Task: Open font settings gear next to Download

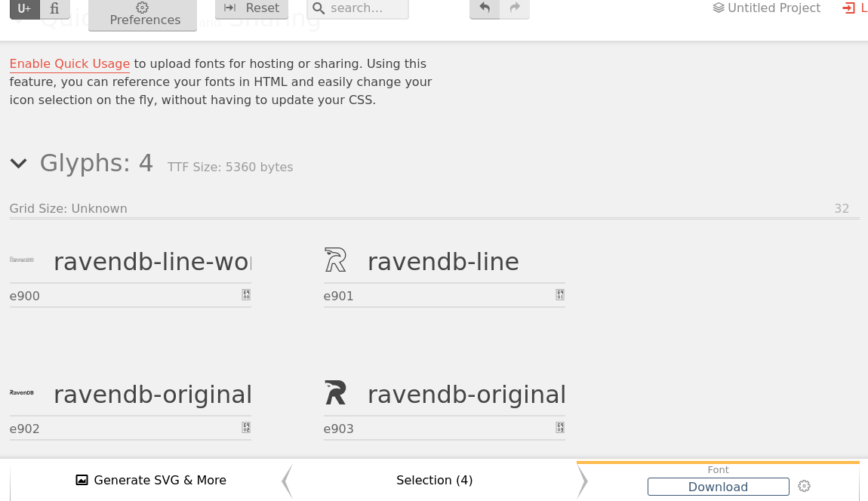Action: [x=805, y=486]
